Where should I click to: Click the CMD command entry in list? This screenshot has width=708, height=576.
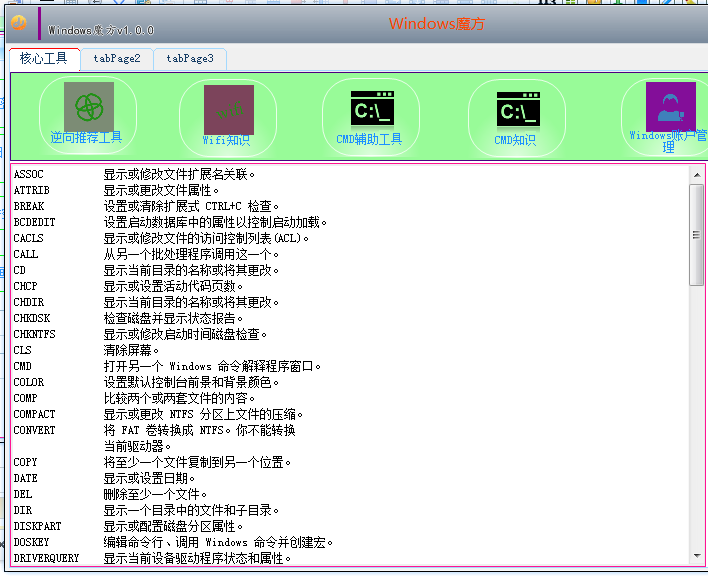tap(23, 366)
